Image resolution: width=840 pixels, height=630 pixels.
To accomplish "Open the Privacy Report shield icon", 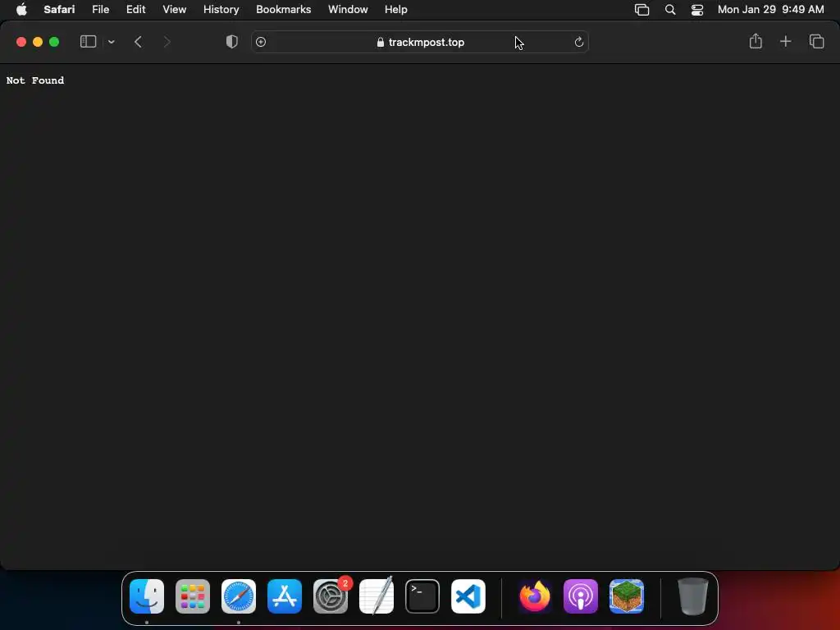I will coord(232,42).
